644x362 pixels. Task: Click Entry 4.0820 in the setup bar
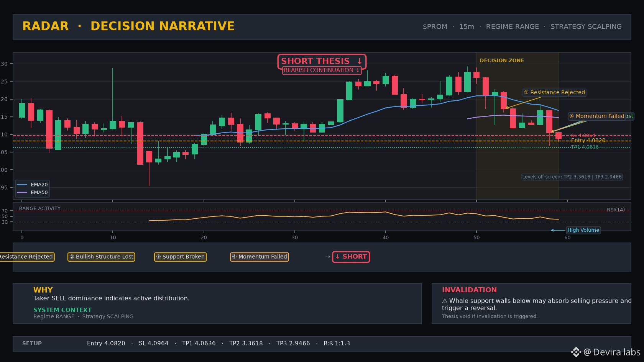tap(106, 343)
